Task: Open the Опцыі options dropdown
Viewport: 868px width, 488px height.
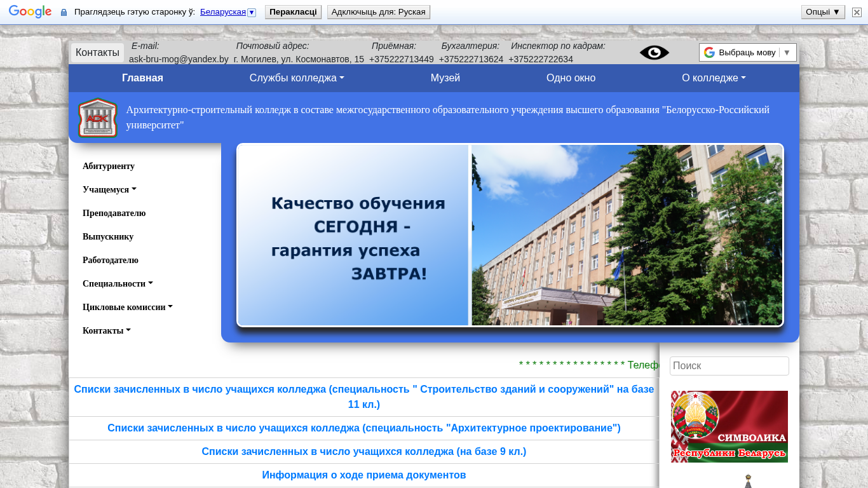Action: click(x=823, y=12)
